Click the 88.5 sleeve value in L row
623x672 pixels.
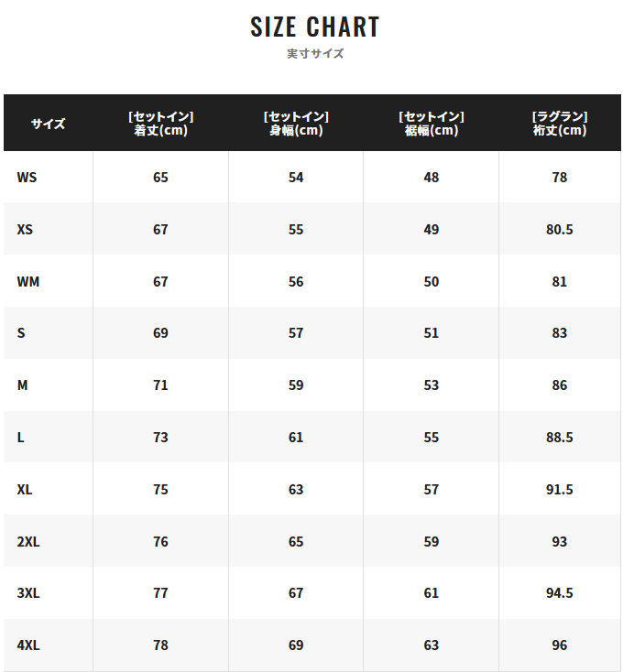pyautogui.click(x=560, y=437)
